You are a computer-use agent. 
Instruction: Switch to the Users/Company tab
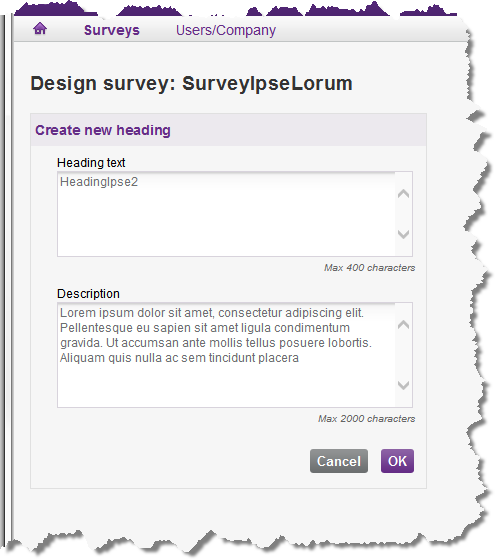[x=226, y=30]
